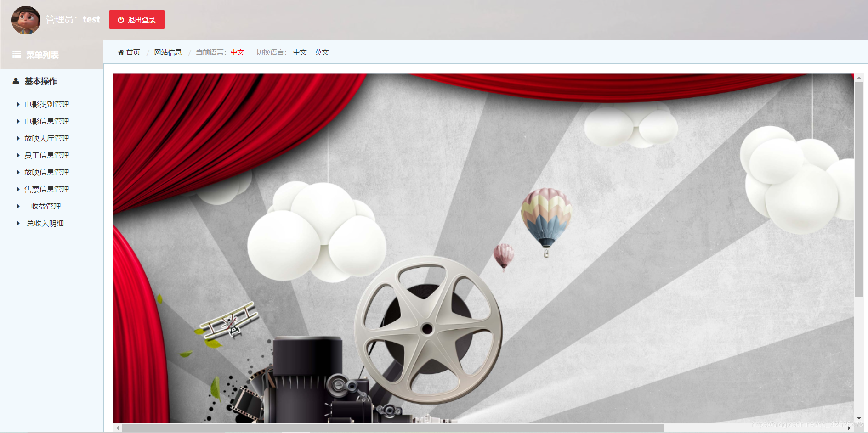Click the horizontal scrollbar right arrow

tap(849, 428)
